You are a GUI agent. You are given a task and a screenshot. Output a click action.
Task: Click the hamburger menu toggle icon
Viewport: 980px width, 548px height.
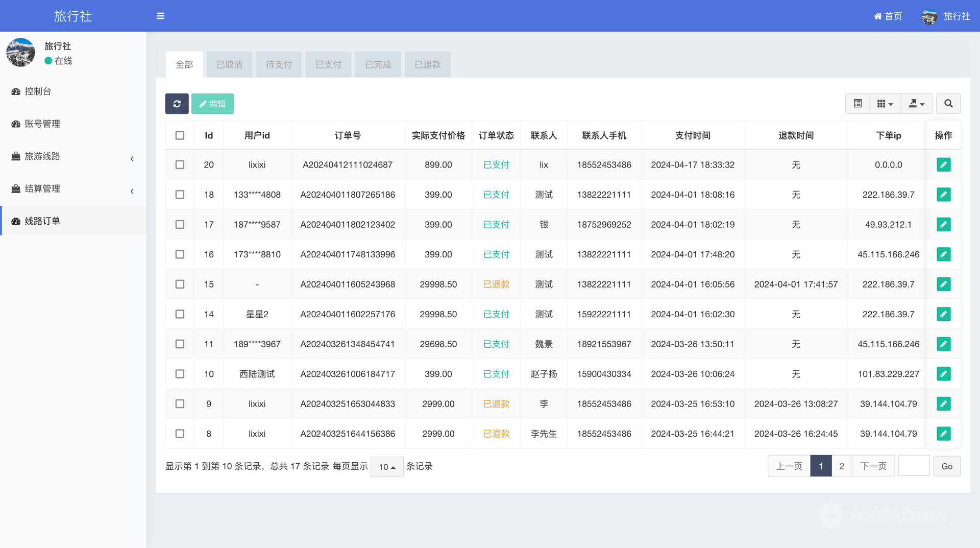tap(160, 16)
